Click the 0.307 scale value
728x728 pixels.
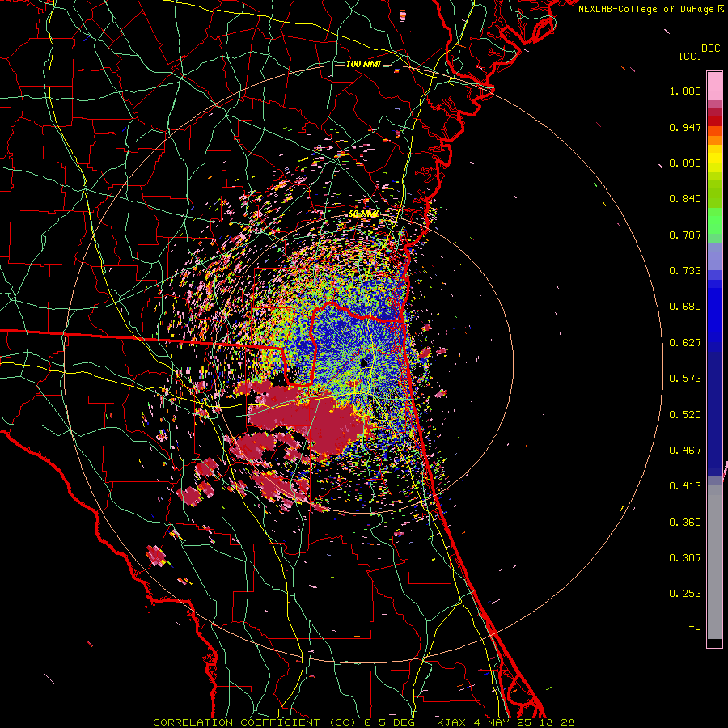click(x=685, y=558)
